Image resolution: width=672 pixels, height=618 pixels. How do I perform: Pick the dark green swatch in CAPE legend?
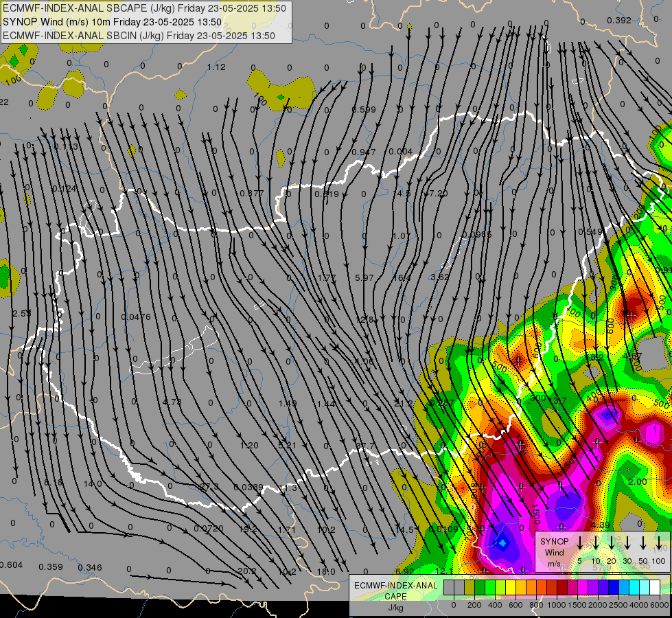pos(480,588)
